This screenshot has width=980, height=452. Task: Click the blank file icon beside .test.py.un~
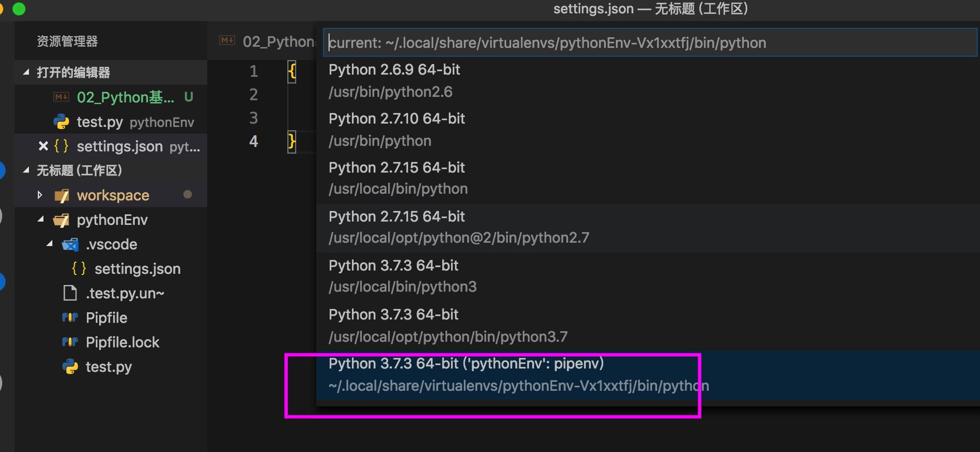[70, 293]
